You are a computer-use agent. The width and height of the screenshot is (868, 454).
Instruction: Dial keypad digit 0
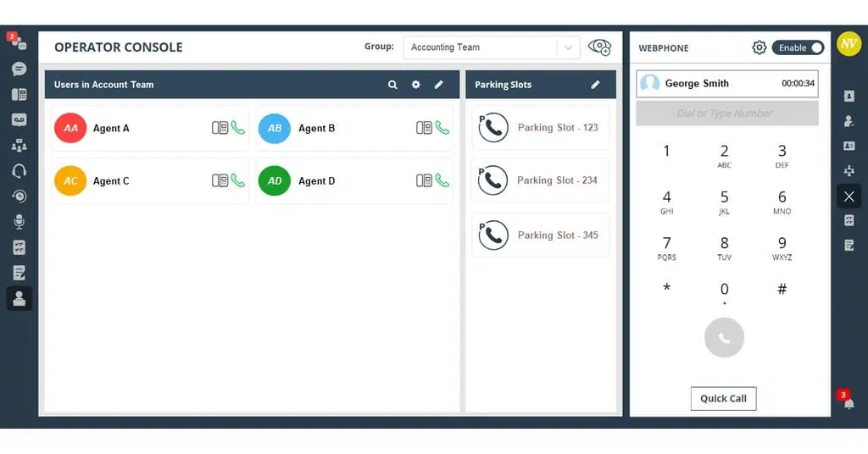(x=724, y=292)
